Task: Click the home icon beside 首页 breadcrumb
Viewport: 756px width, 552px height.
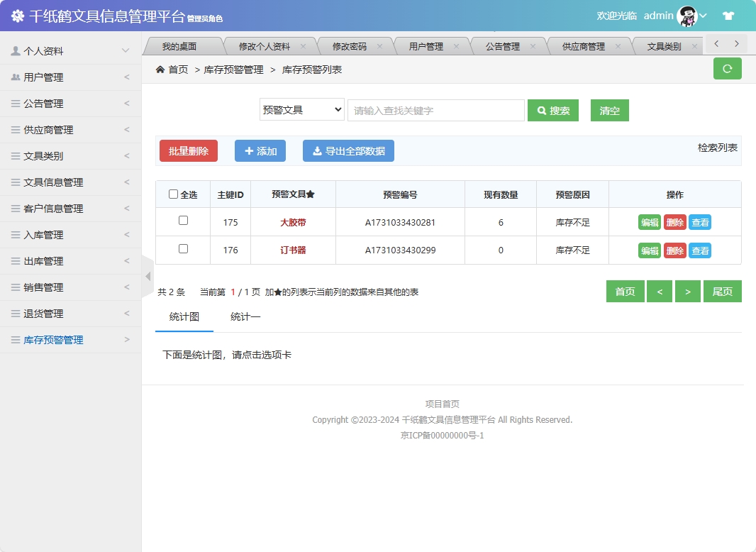Action: click(162, 69)
